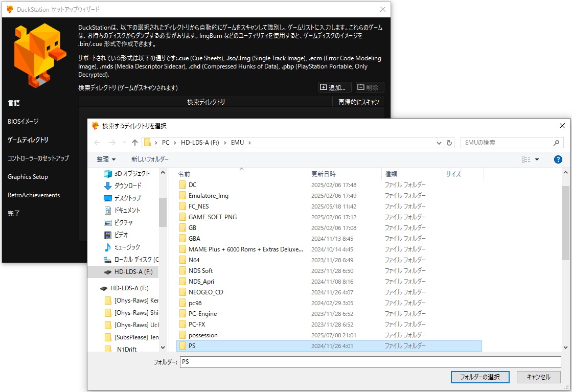Click the back arrow in folder dialog
This screenshot has width=572, height=392.
click(97, 143)
